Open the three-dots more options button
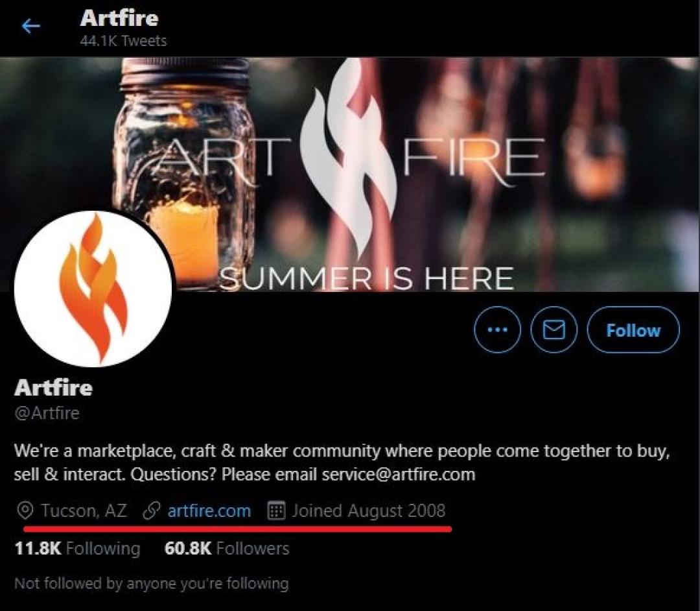Image resolution: width=700 pixels, height=611 pixels. tap(497, 330)
